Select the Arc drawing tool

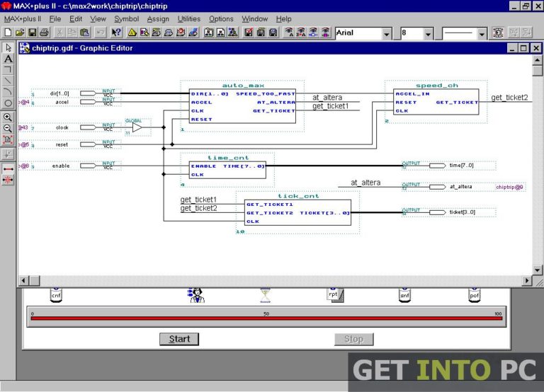pos(8,92)
